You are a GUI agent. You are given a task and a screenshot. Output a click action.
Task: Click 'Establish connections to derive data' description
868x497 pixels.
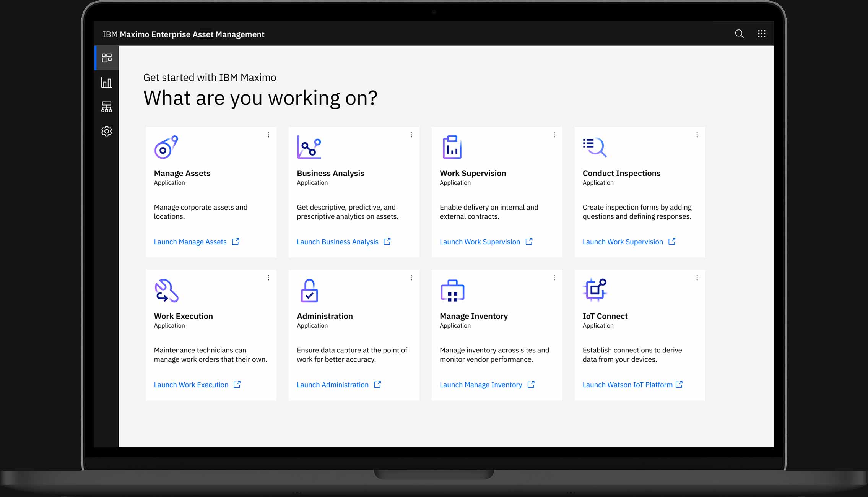(x=632, y=355)
